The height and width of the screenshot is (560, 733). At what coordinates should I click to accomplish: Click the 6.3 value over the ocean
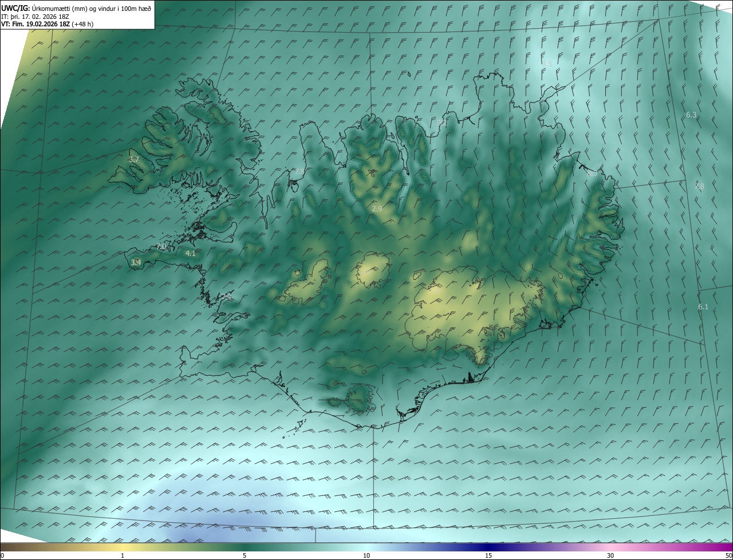[691, 115]
